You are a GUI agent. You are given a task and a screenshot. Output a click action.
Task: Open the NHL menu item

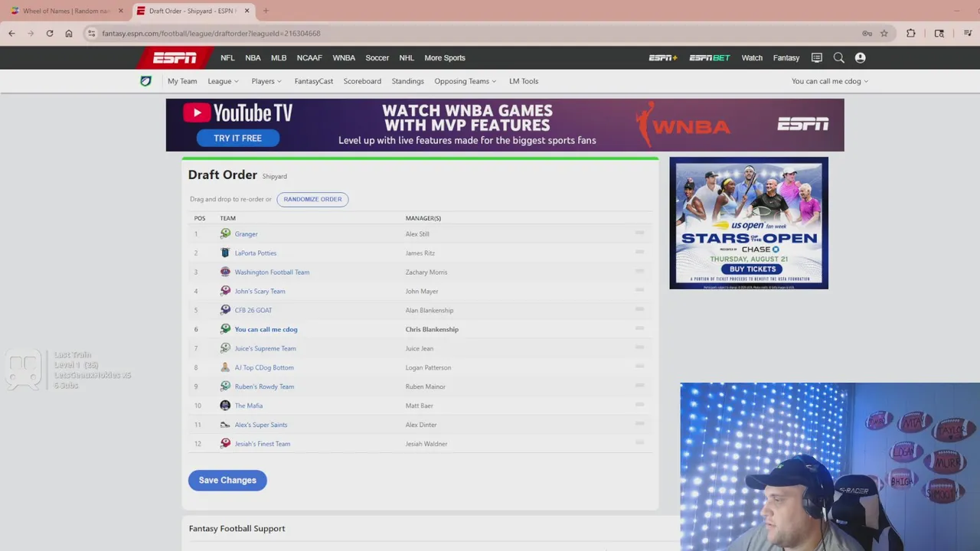[407, 58]
